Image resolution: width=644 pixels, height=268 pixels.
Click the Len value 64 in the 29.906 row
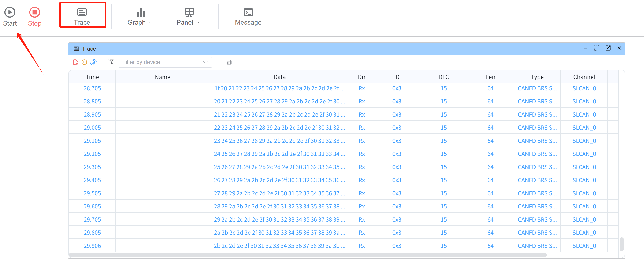click(x=491, y=246)
